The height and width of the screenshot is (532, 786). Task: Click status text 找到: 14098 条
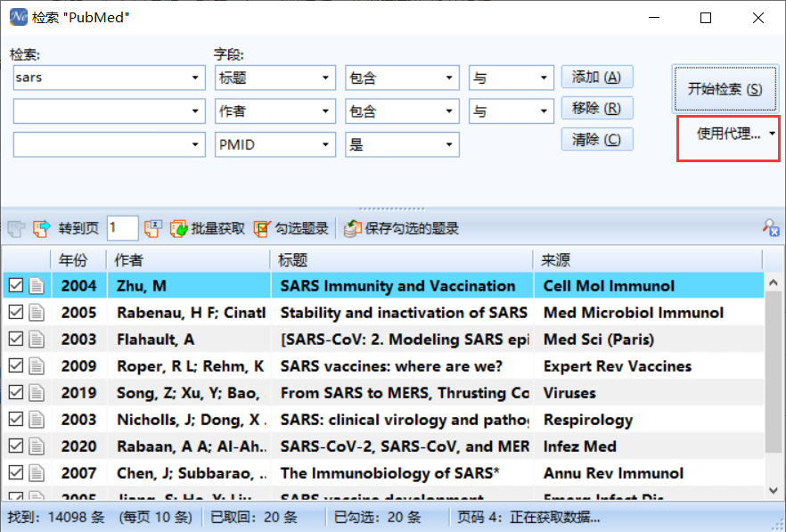[x=55, y=517]
